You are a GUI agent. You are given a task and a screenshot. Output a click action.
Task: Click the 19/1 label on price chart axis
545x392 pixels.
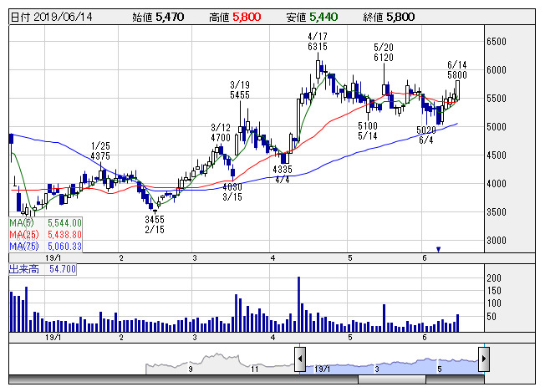click(53, 258)
